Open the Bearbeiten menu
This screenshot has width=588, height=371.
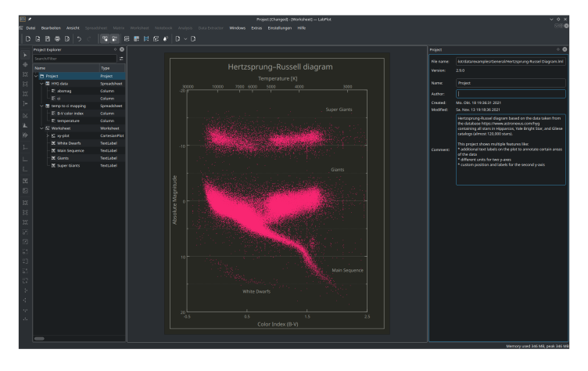click(52, 28)
